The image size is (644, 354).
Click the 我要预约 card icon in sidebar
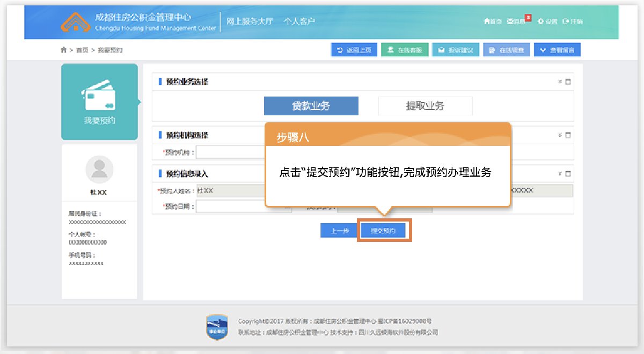pyautogui.click(x=99, y=97)
